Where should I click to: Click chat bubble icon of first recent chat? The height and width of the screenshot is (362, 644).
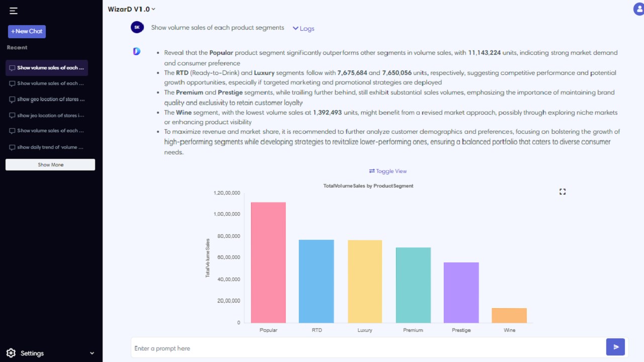pos(12,68)
